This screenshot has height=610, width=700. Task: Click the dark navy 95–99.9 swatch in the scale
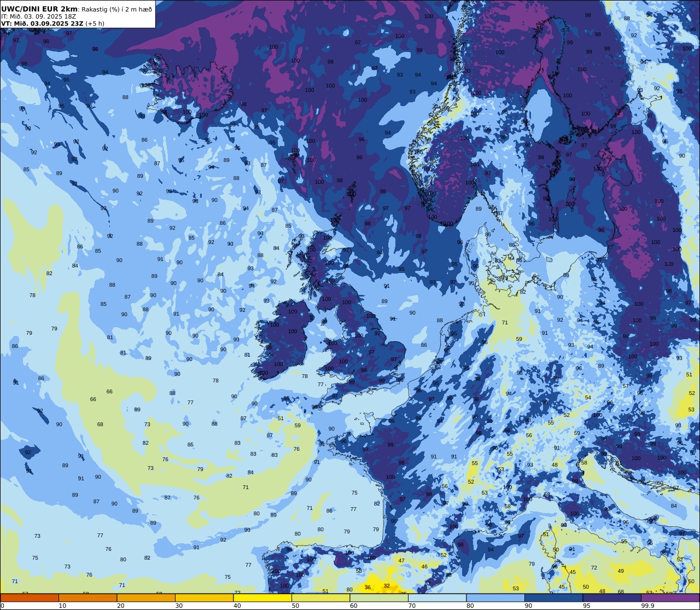[612, 597]
